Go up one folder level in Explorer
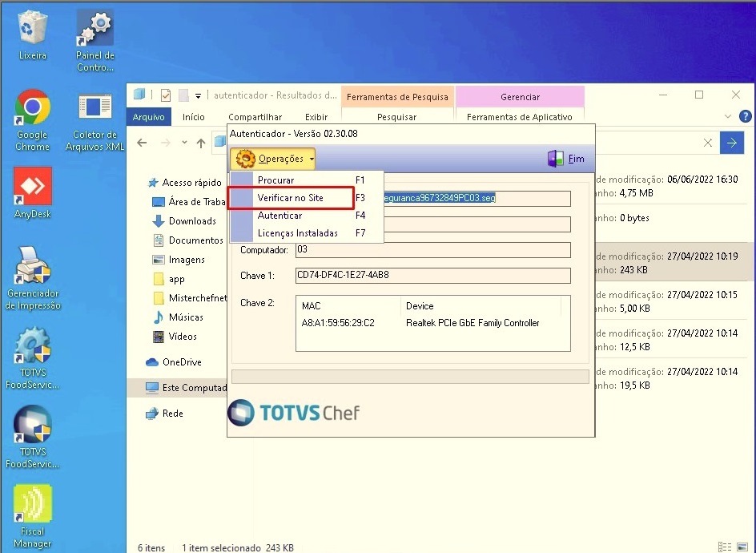756x553 pixels. 201,143
